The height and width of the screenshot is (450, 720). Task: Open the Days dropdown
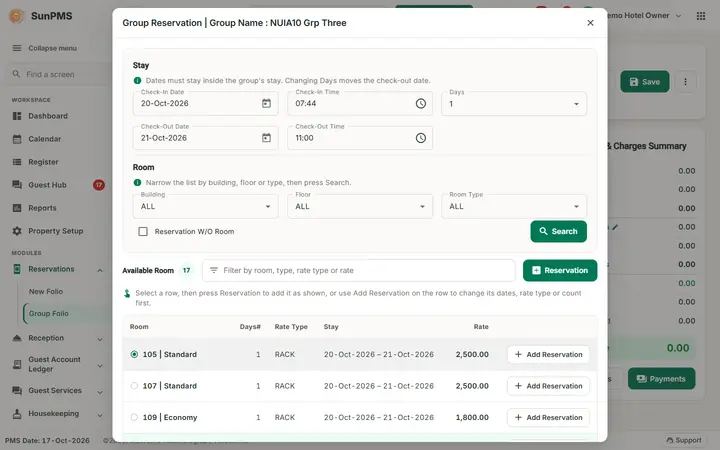514,104
